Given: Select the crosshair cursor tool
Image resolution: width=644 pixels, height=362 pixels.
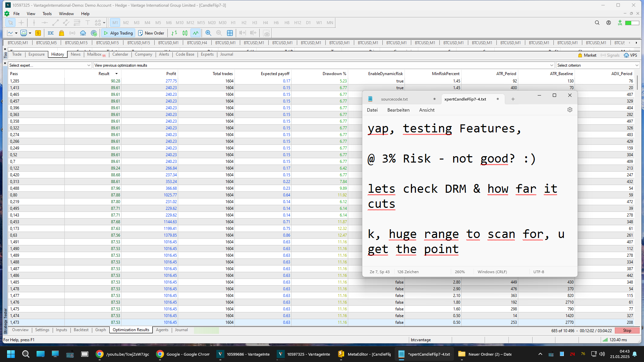Looking at the screenshot, I should click(21, 23).
